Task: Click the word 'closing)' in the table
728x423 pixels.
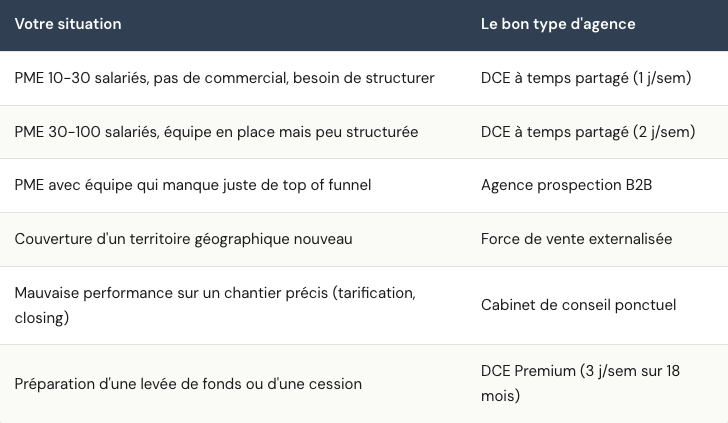Action: tap(42, 318)
